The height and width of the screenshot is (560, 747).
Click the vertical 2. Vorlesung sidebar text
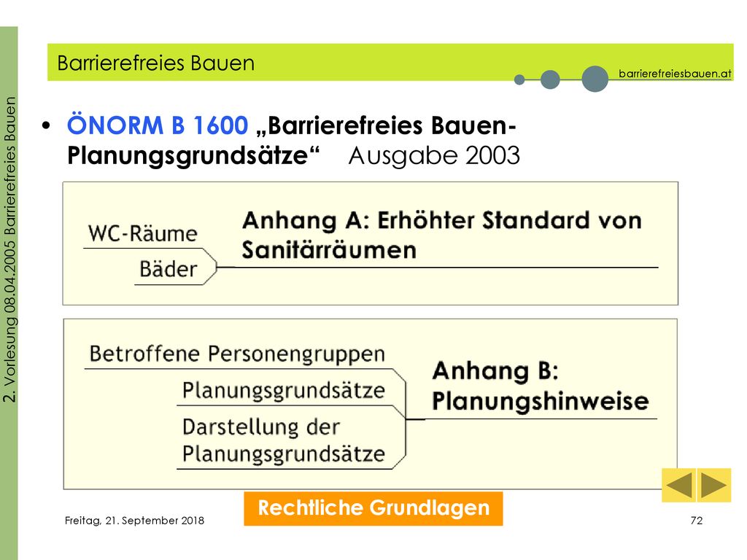coord(9,249)
